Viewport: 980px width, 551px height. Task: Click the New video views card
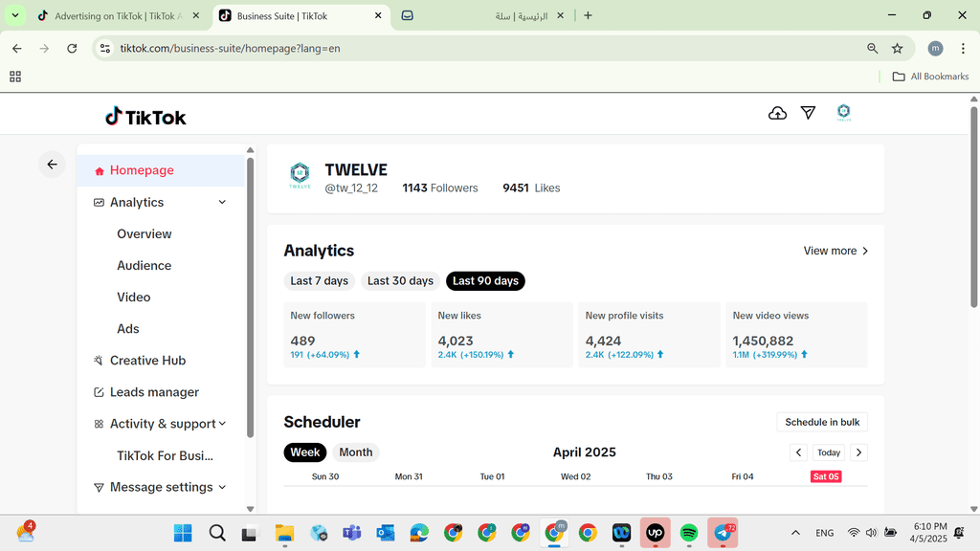tap(796, 335)
